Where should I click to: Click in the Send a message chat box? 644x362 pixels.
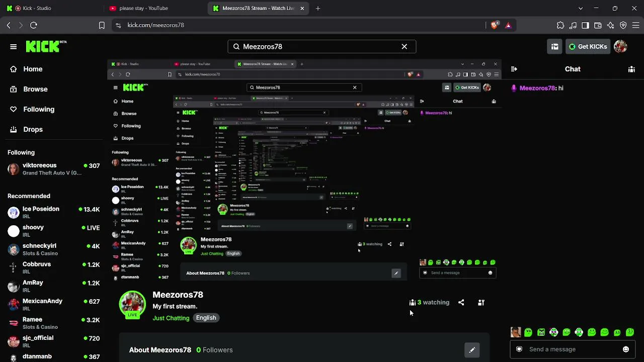[572, 349]
